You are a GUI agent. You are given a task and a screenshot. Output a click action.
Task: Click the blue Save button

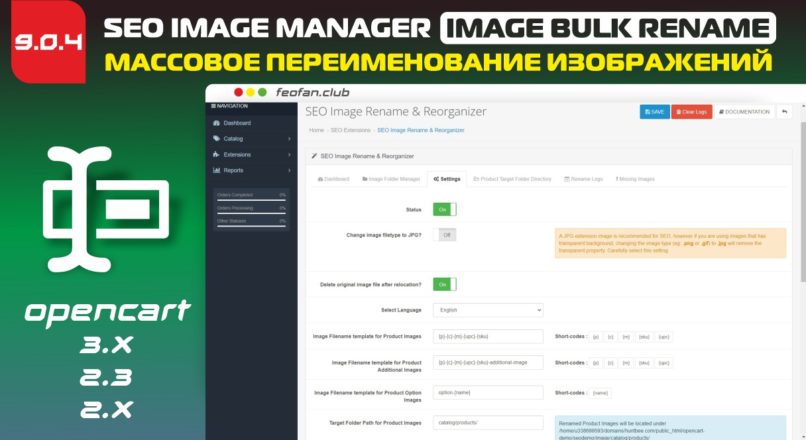[x=654, y=112]
